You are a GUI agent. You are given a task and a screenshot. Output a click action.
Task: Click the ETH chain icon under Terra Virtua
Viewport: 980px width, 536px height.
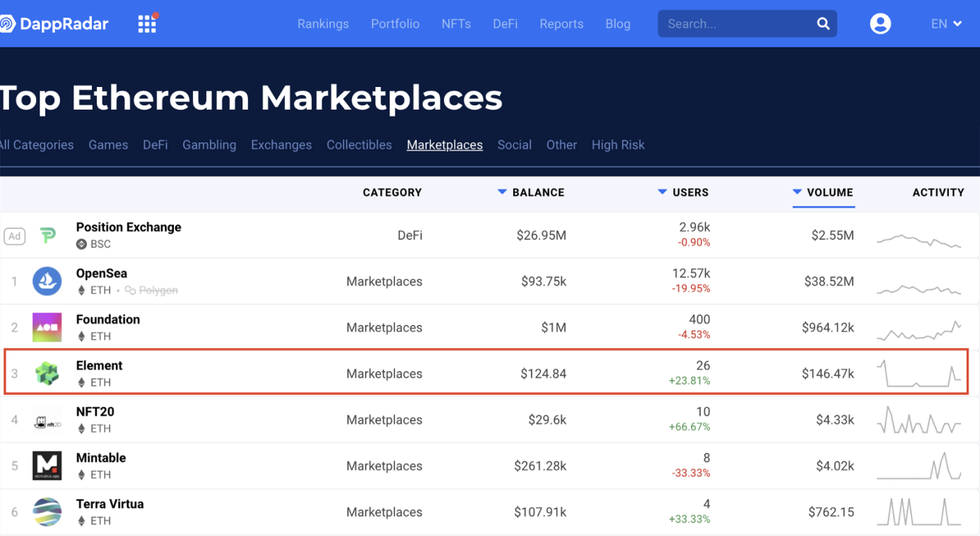coord(81,521)
